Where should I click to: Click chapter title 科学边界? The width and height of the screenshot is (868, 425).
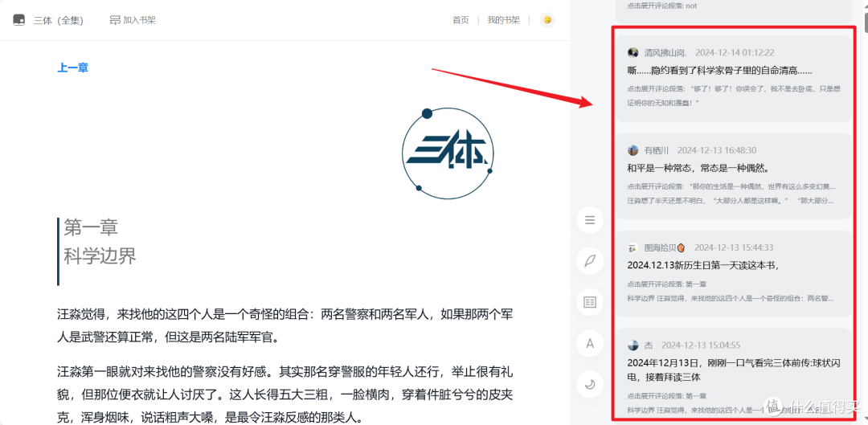(x=100, y=256)
